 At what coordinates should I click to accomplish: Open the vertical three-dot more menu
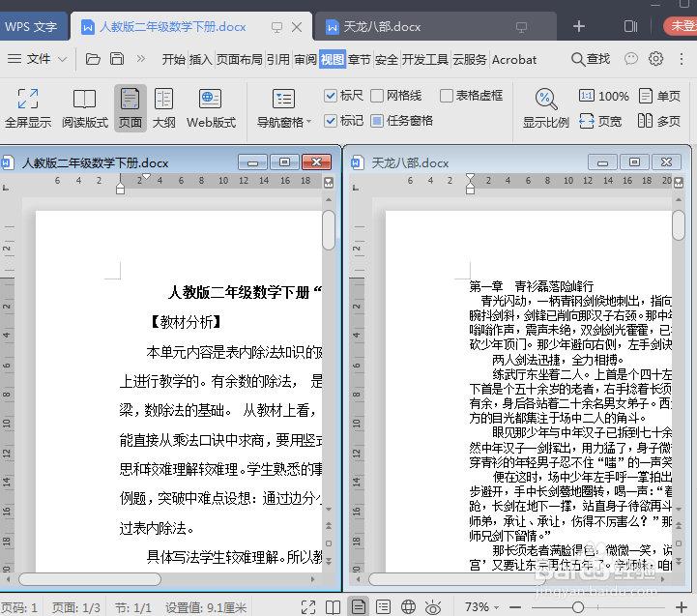(681, 59)
